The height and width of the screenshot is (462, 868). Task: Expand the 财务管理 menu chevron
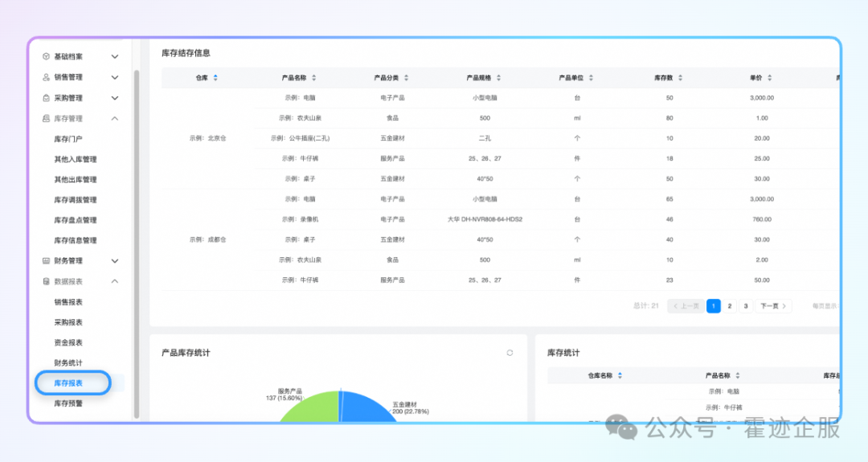click(115, 260)
